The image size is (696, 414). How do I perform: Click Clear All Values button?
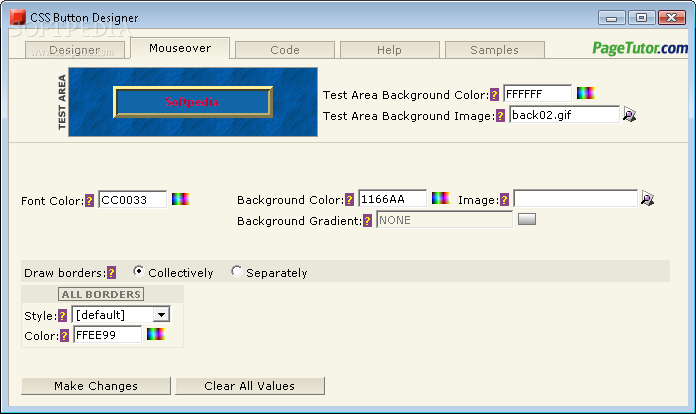[250, 386]
